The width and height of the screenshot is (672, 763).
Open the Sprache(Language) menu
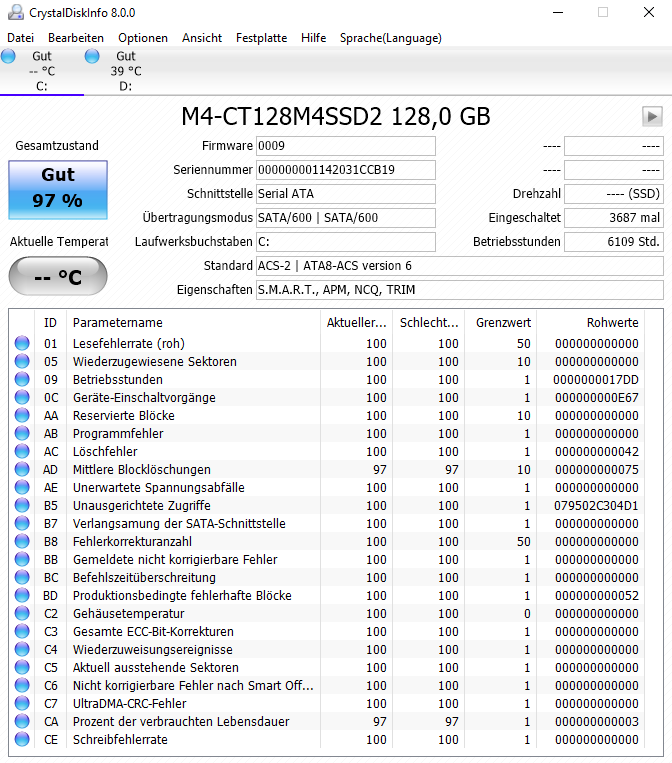tap(391, 38)
